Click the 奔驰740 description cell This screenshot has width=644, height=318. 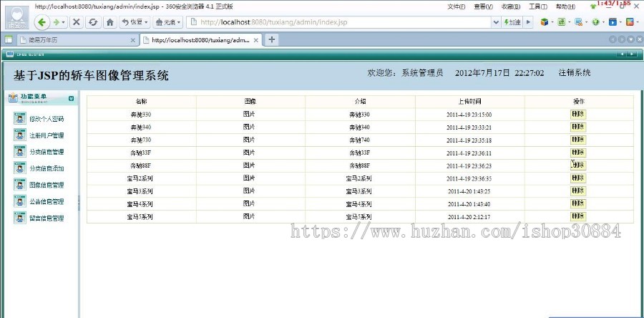point(359,140)
